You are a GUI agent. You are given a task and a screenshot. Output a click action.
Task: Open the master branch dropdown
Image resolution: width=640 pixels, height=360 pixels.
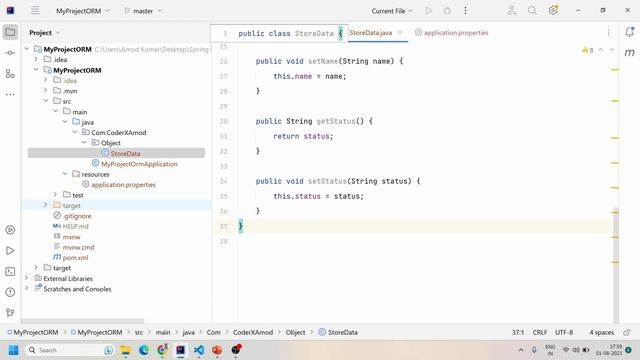pos(143,11)
